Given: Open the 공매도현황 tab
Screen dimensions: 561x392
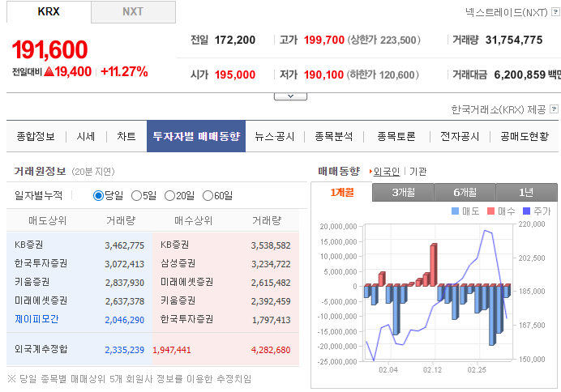Looking at the screenshot, I should 524,137.
